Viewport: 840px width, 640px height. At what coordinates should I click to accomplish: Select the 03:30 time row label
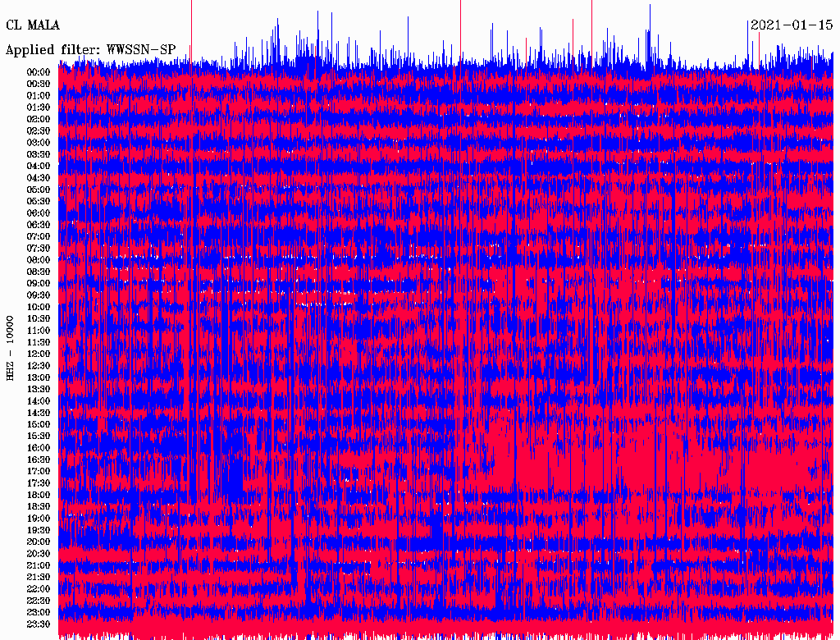click(x=39, y=154)
